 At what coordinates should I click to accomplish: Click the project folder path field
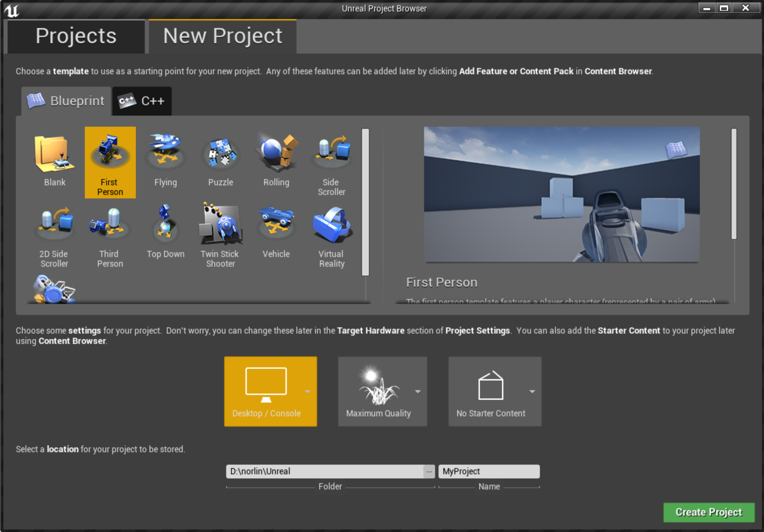pos(325,471)
